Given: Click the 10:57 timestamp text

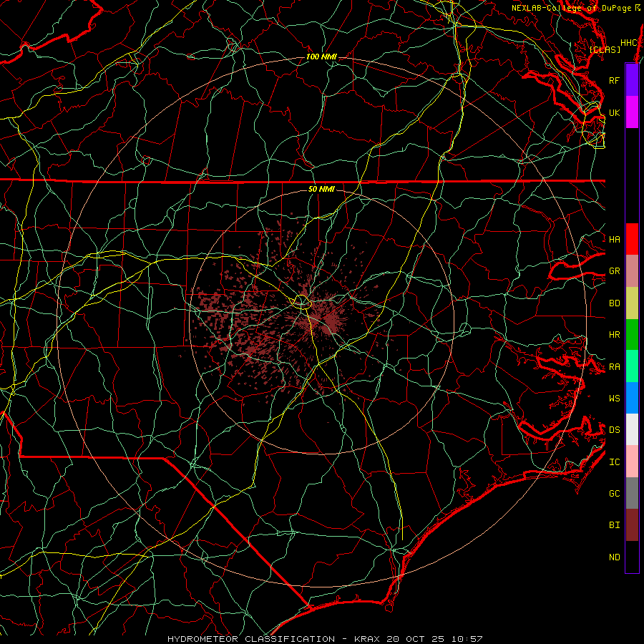Looking at the screenshot, I should [x=467, y=639].
